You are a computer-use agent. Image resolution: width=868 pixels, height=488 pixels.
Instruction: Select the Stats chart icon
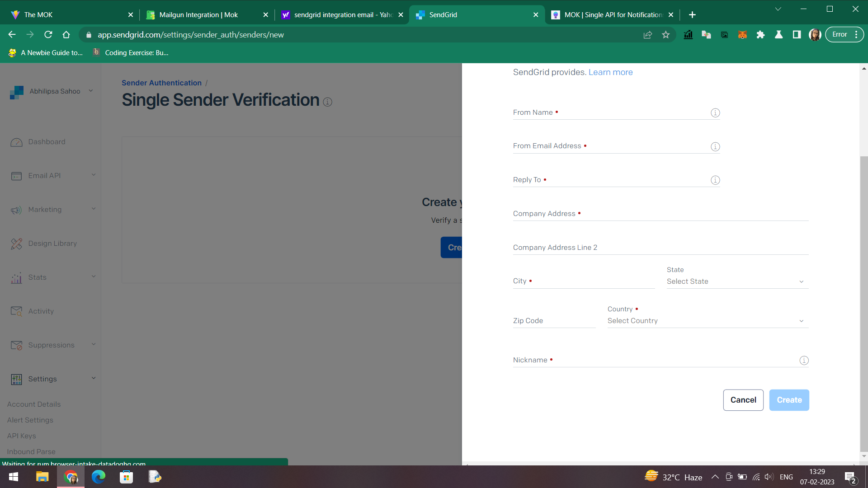pos(17,277)
